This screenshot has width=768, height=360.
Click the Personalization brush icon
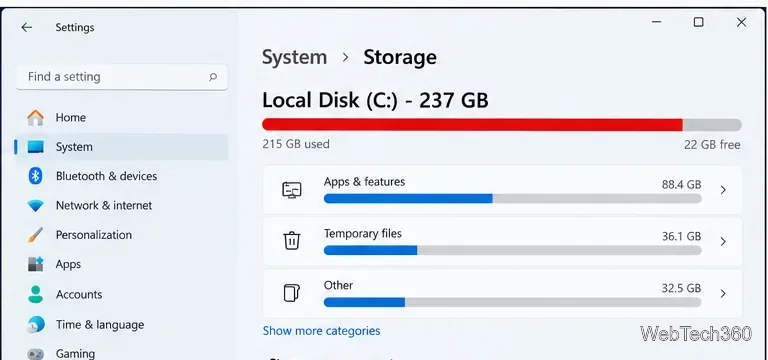pyautogui.click(x=35, y=235)
